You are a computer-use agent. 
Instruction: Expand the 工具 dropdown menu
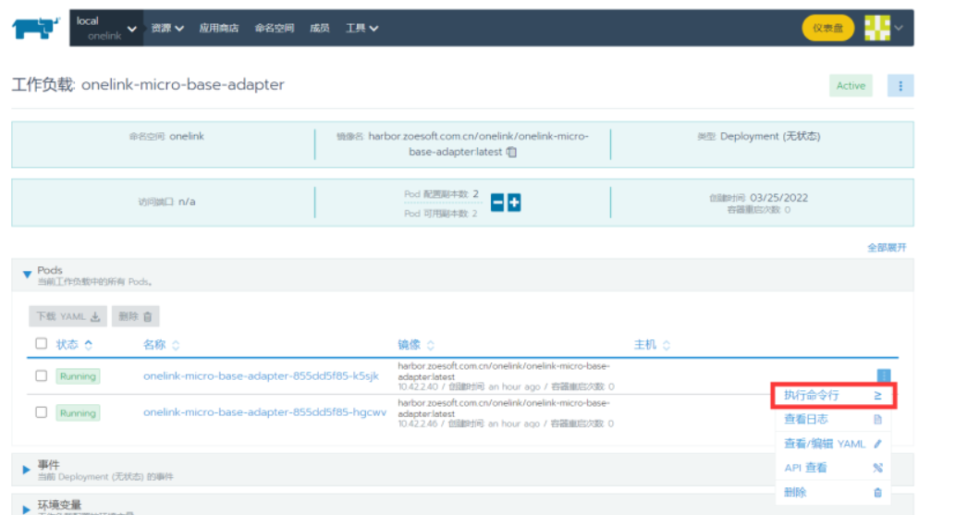pyautogui.click(x=361, y=28)
